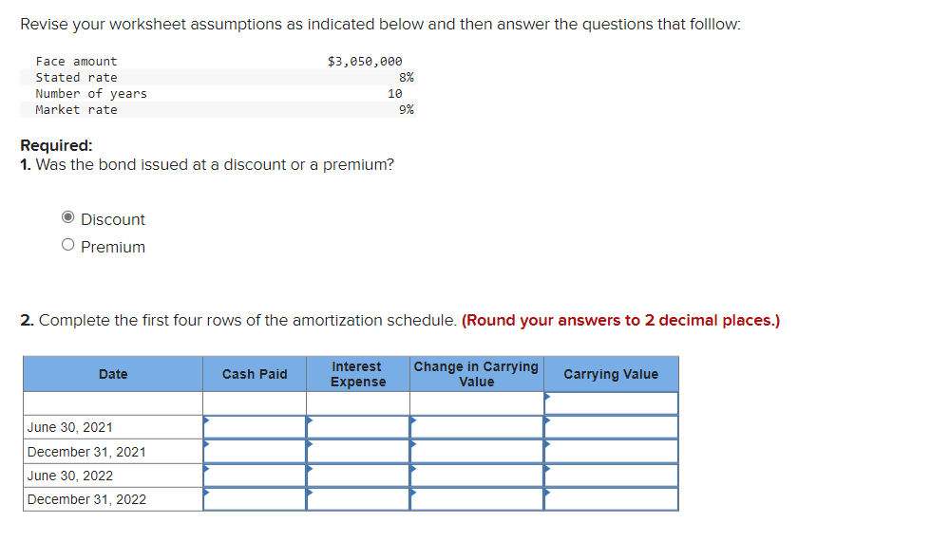
Task: Click Cash Paid cell for June 30, 2021
Action: click(x=254, y=427)
